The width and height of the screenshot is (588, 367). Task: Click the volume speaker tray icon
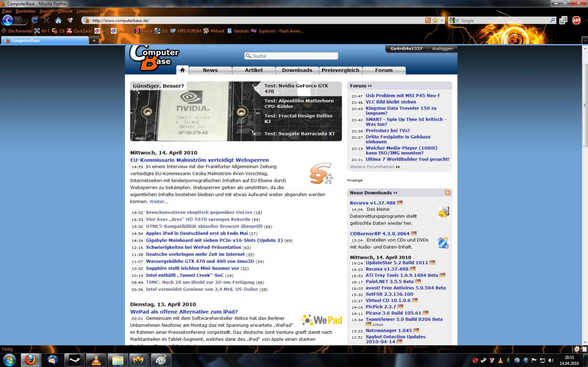tap(551, 360)
